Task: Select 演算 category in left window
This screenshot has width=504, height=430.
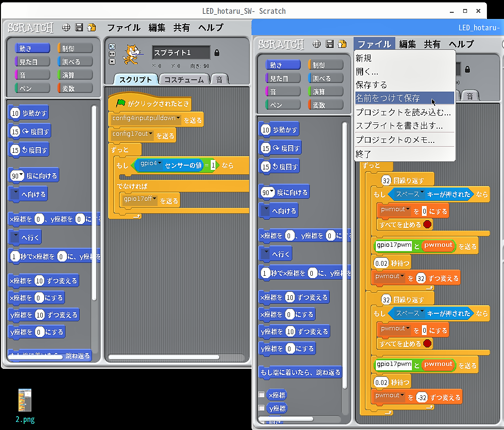Action: click(75, 75)
